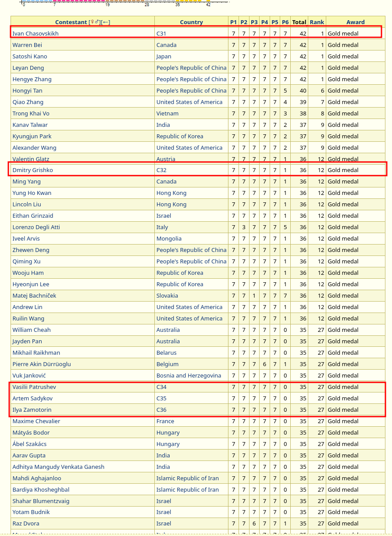Sort by the P6 column header
The image size is (392, 536).
coord(285,22)
